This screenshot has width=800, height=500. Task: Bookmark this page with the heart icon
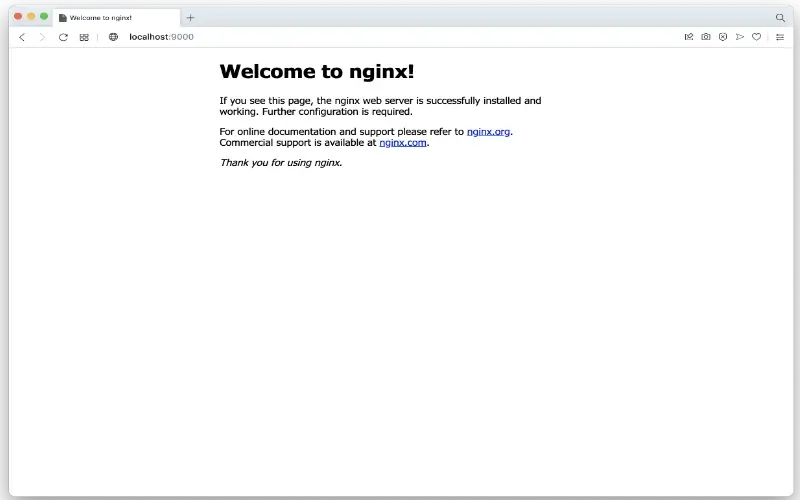pyautogui.click(x=757, y=37)
